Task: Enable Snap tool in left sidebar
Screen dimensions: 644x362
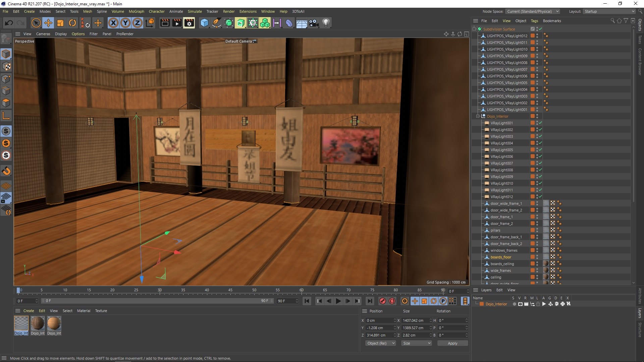Action: click(x=6, y=171)
